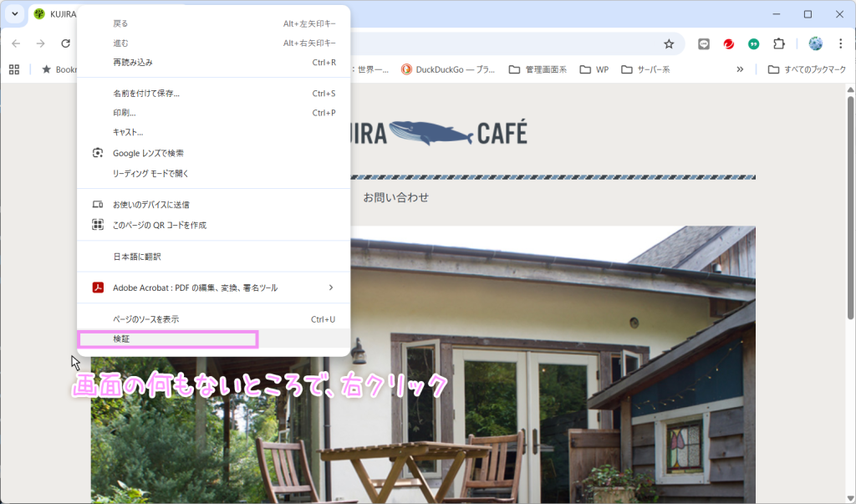Choose ページのソースを表示 from the menu
Viewport: 856px width, 504px height.
point(146,319)
